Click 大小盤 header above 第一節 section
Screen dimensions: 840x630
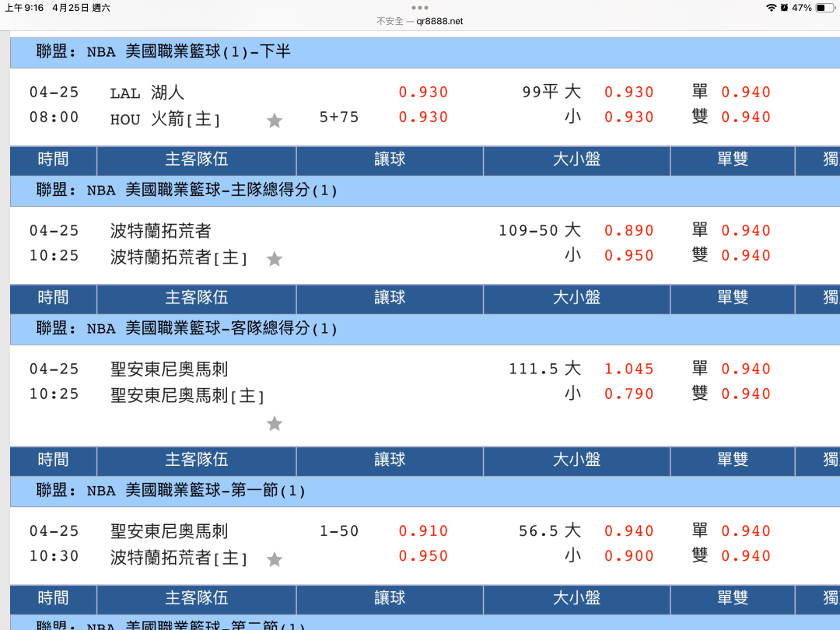pos(577,460)
